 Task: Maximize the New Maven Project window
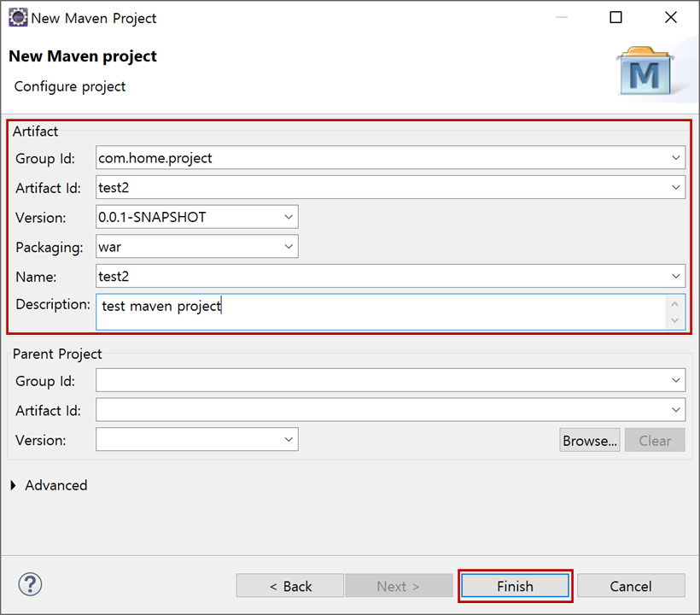point(615,17)
